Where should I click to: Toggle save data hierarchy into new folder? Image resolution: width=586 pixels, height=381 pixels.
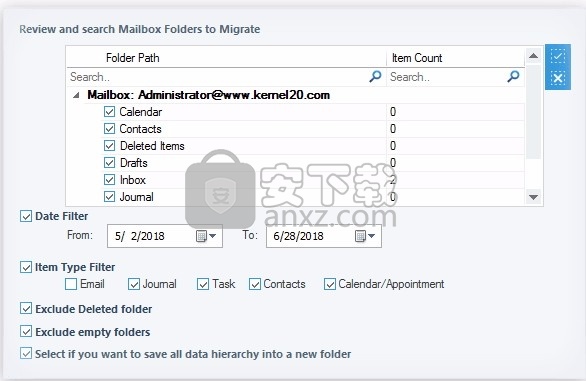tap(26, 354)
